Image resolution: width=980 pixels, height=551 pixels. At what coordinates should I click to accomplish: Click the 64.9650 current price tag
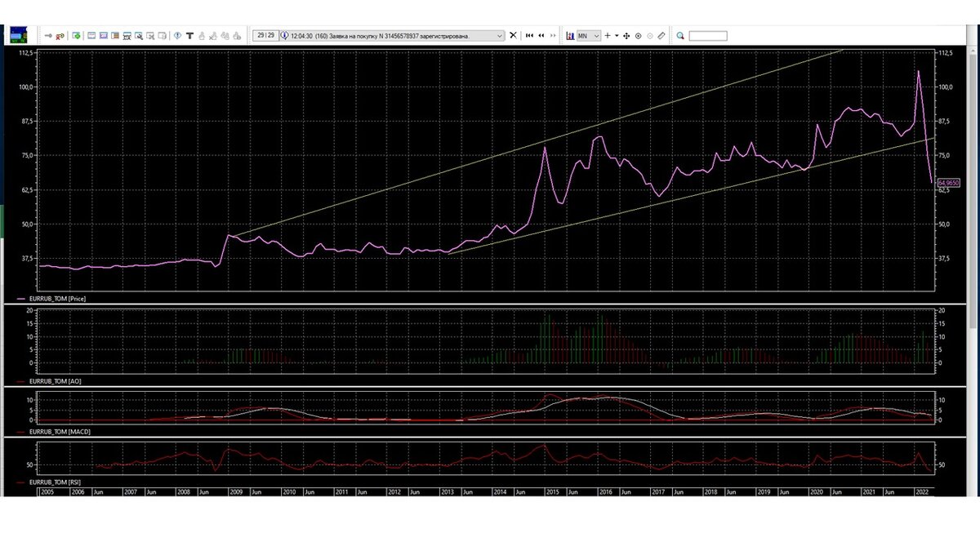[x=949, y=183]
